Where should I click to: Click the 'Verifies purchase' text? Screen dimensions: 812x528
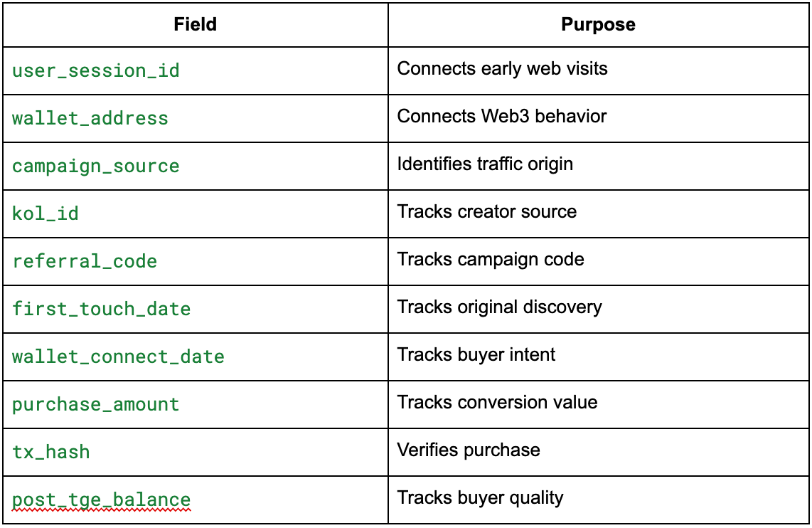pos(468,450)
